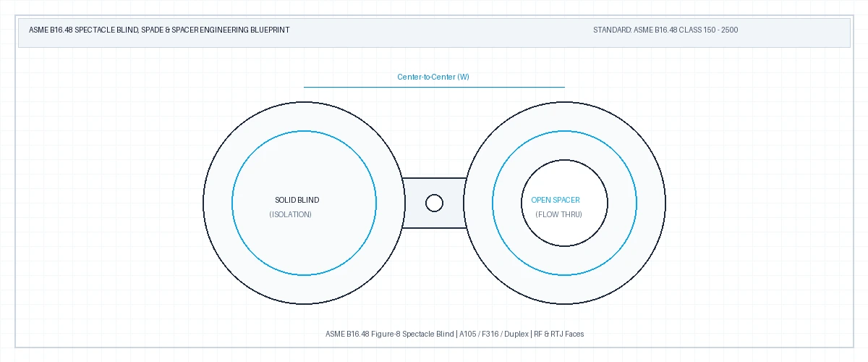Select the 'STANDARD: ASME B16.48 CLASS 150 - 2500' label

click(665, 30)
